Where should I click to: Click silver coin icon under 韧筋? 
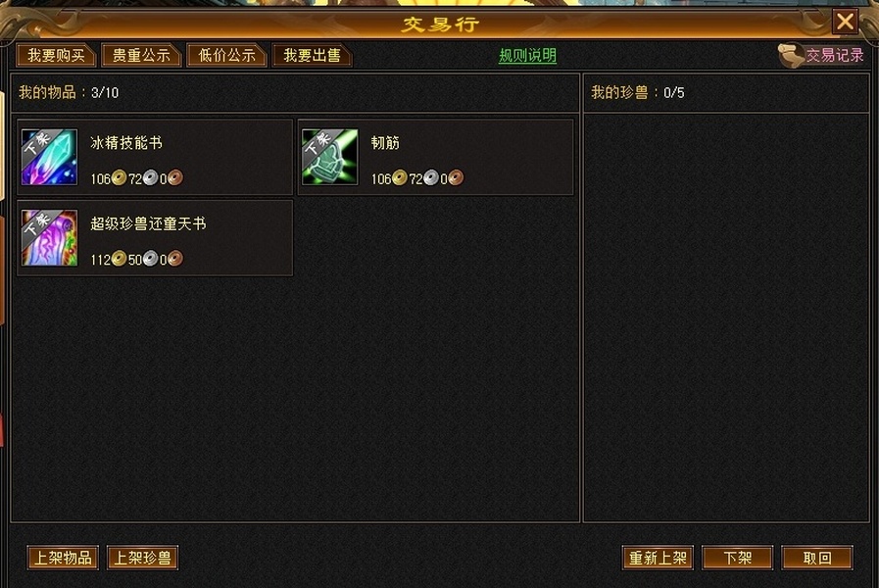click(x=430, y=178)
